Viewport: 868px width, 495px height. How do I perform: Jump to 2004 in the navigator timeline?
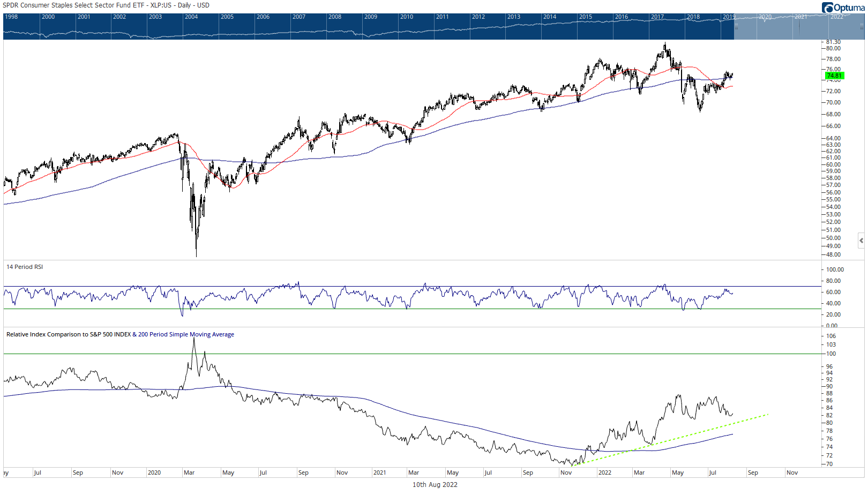click(191, 17)
